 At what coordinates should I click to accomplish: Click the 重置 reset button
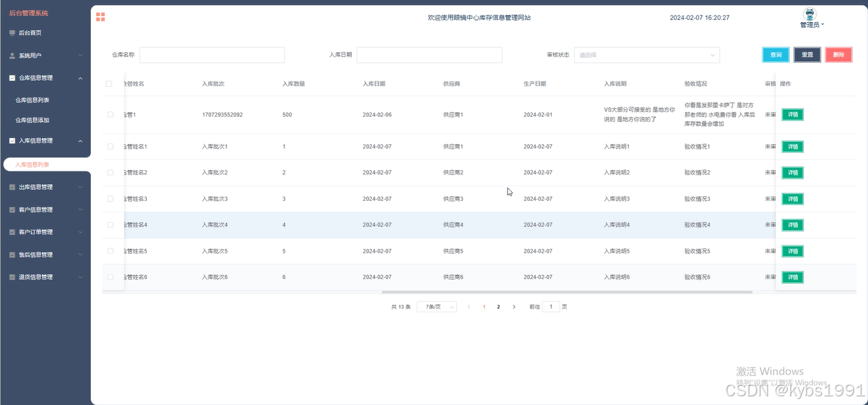pos(807,55)
